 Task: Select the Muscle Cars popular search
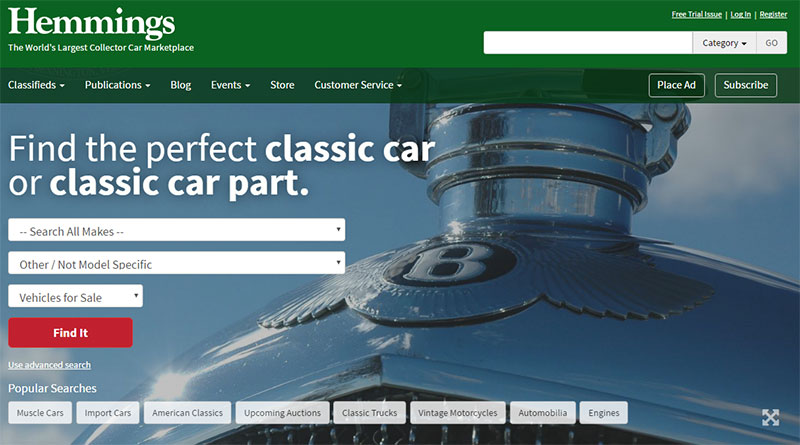(40, 413)
